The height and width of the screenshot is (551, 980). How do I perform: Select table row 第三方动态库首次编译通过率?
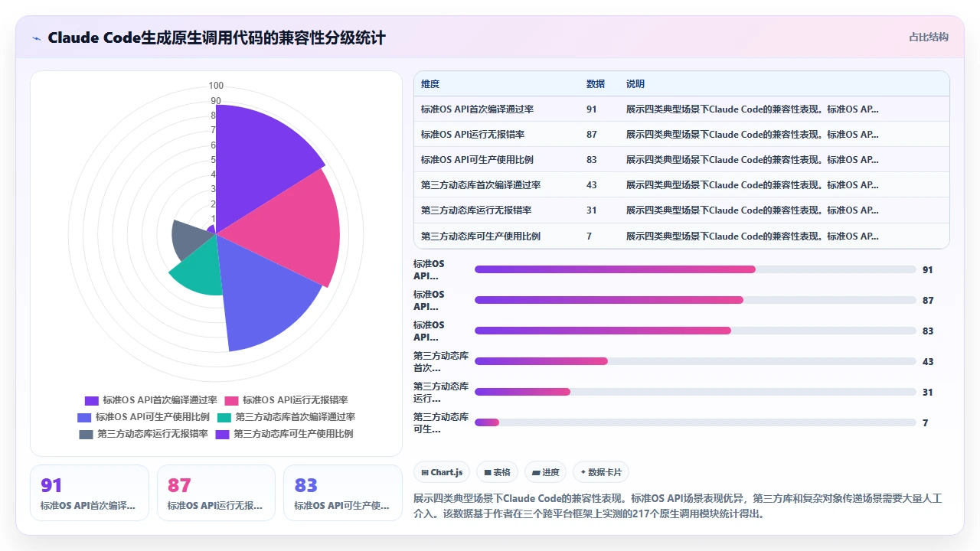point(681,185)
